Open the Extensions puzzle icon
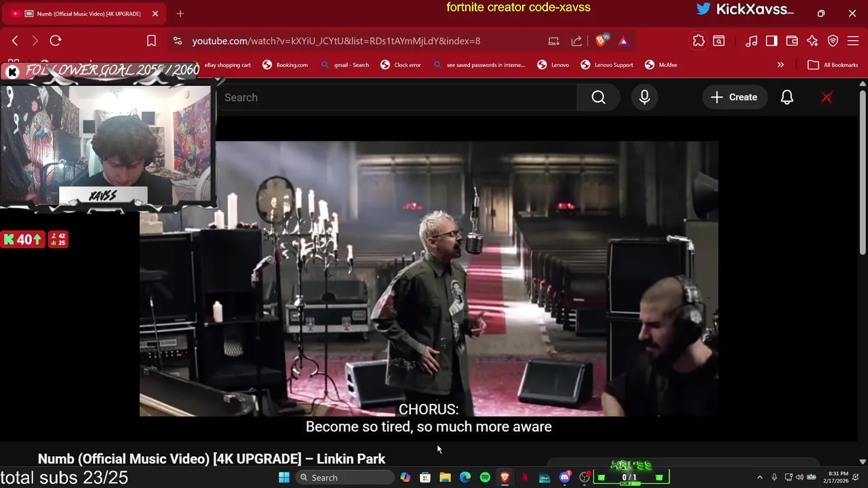 click(x=698, y=41)
